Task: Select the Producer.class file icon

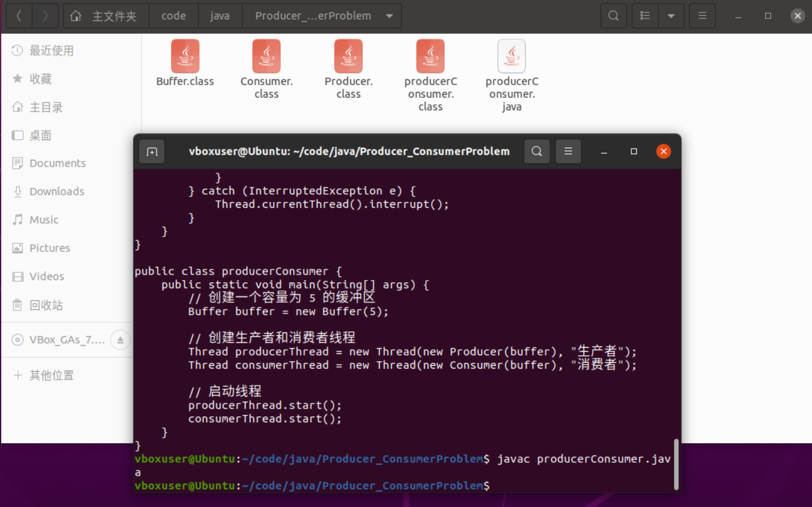Action: (348, 55)
